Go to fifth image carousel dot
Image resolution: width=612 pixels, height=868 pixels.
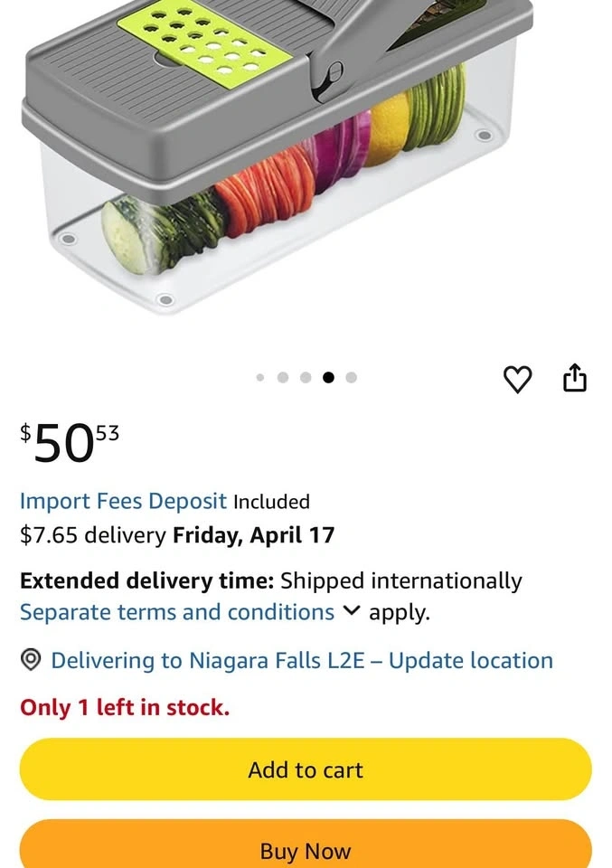(x=352, y=378)
